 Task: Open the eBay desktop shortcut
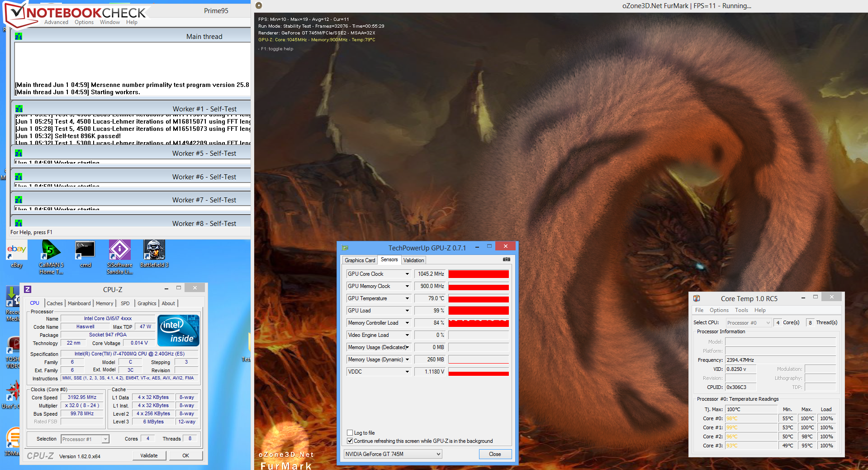pos(17,254)
